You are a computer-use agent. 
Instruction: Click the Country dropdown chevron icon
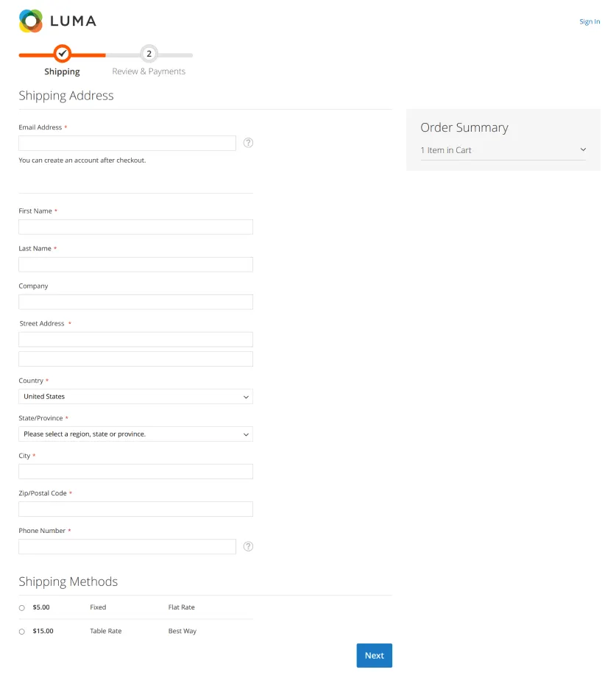click(x=246, y=396)
